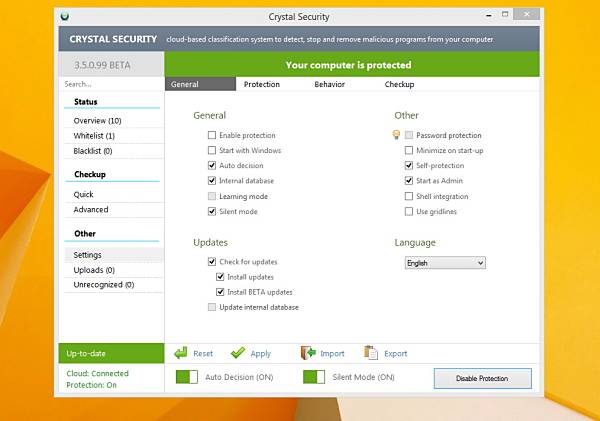Check the Use gridlines option
600x421 pixels.
pos(409,211)
